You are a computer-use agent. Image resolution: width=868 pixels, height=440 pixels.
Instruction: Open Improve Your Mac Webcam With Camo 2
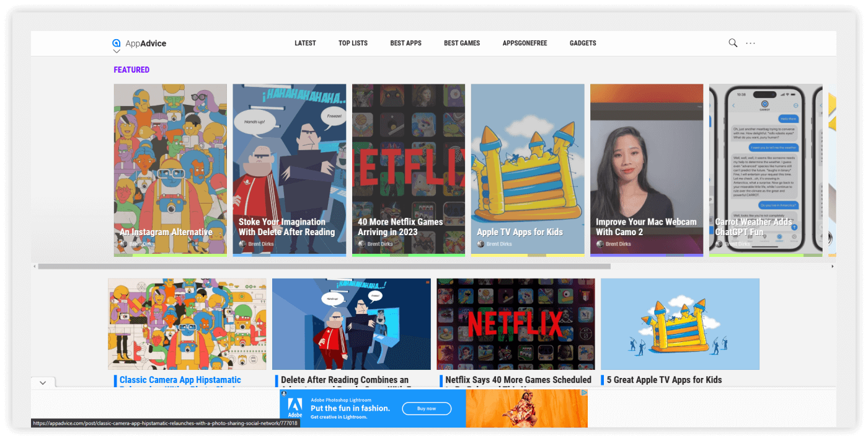[647, 170]
